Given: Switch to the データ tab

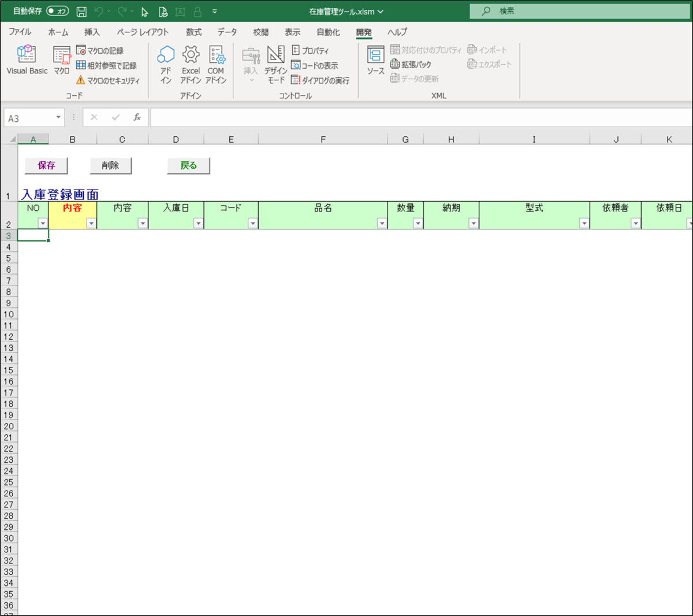Looking at the screenshot, I should 227,32.
